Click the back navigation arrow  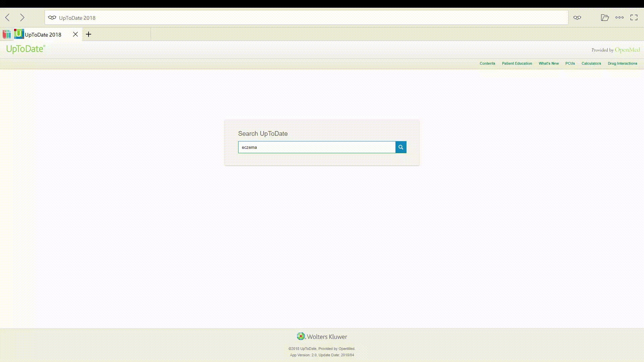pos(7,17)
